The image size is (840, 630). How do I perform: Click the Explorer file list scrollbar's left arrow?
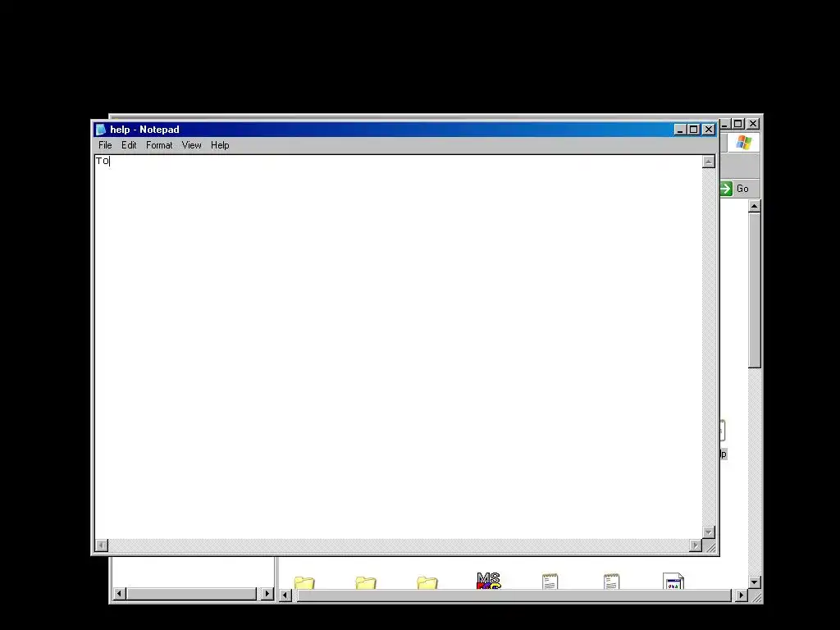pos(285,595)
